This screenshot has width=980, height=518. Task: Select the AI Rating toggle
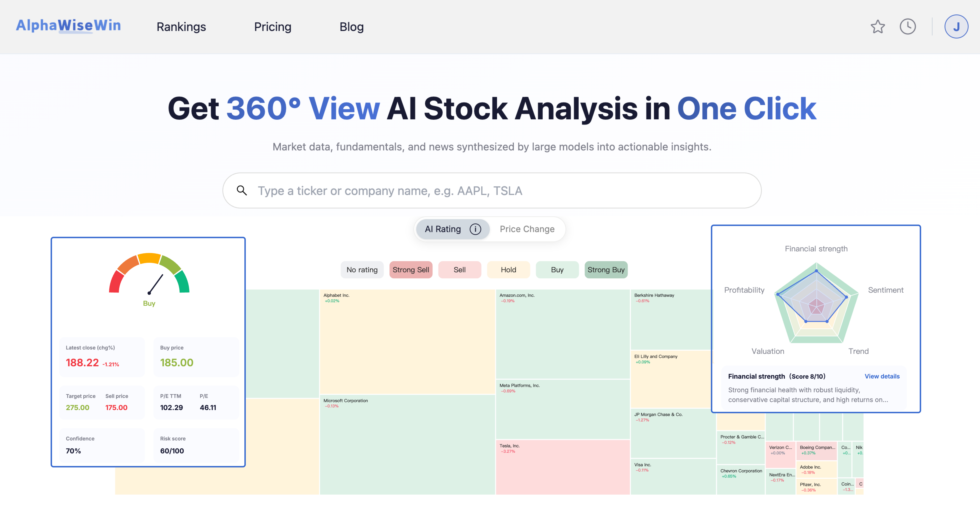(452, 229)
